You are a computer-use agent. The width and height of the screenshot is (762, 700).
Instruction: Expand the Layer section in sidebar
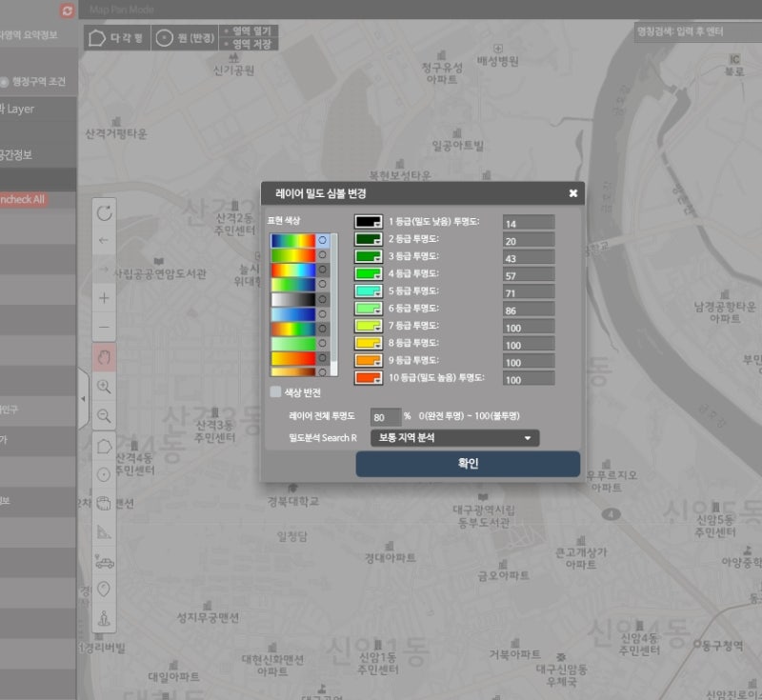(x=29, y=109)
